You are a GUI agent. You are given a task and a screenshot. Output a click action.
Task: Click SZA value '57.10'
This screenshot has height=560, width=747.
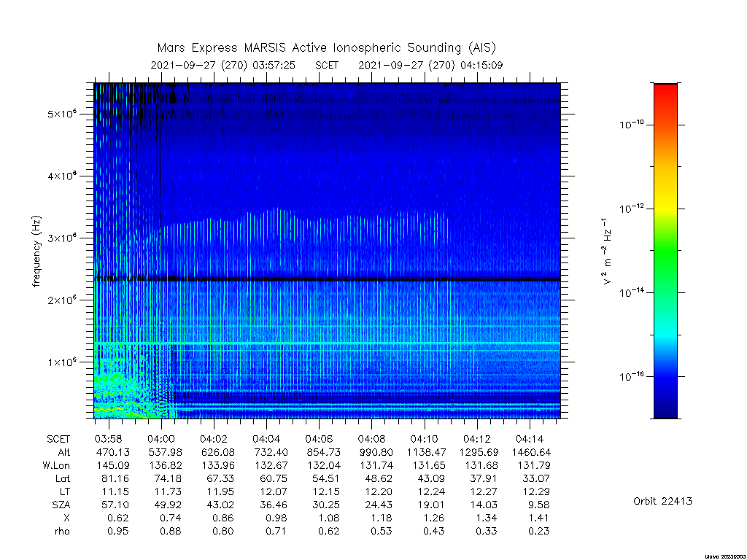[115, 505]
